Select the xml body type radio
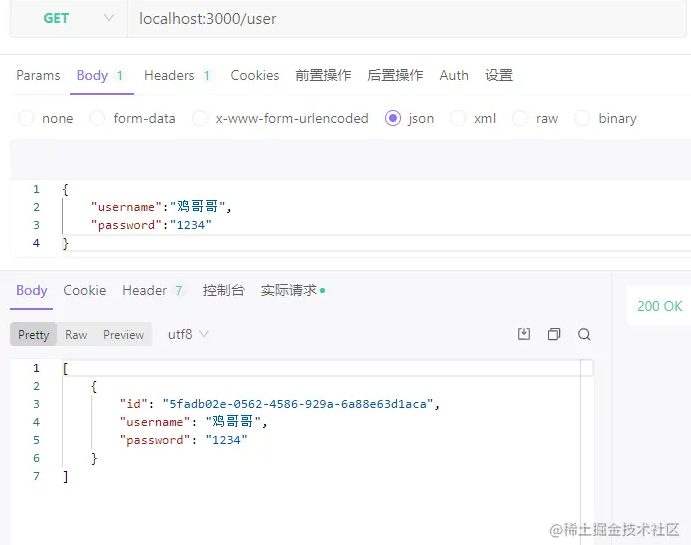 tap(458, 118)
